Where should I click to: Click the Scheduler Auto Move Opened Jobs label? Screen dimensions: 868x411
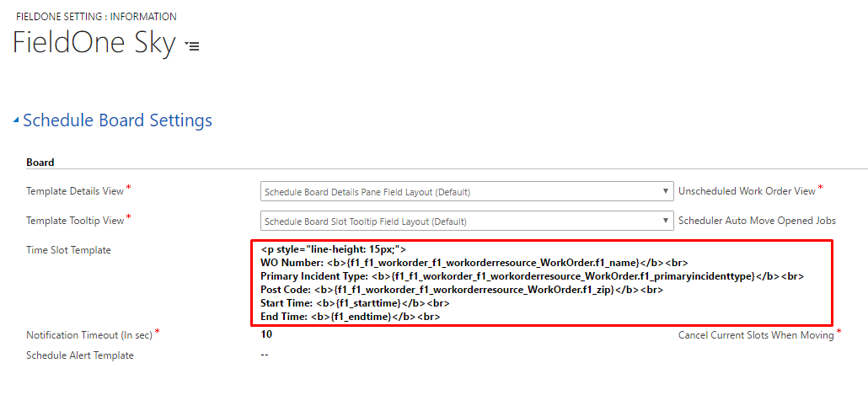tap(757, 220)
